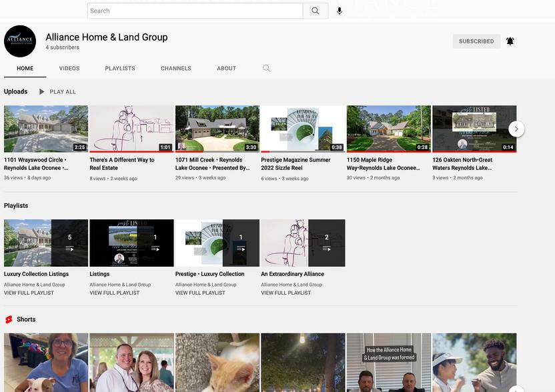Viewport: 555px width, 392px height.
Task: Activate voice search microphone icon
Action: 340,11
